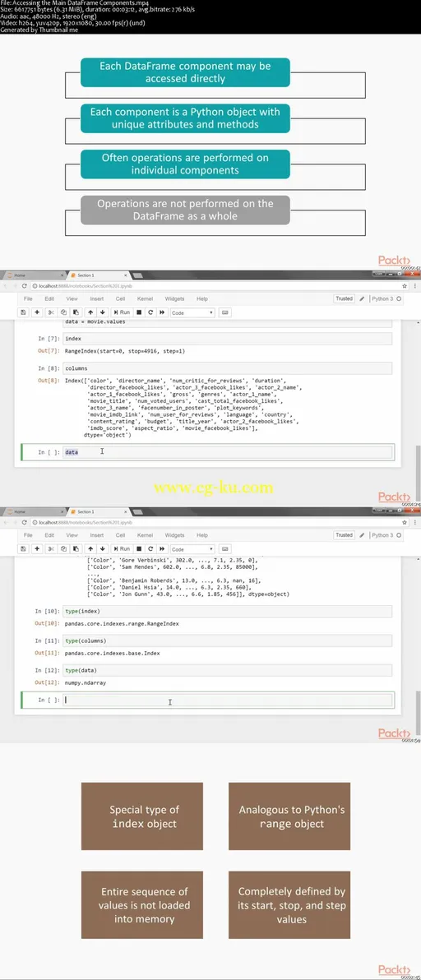Click output text numpy.ndarray
The width and height of the screenshot is (421, 980).
pyautogui.click(x=86, y=682)
